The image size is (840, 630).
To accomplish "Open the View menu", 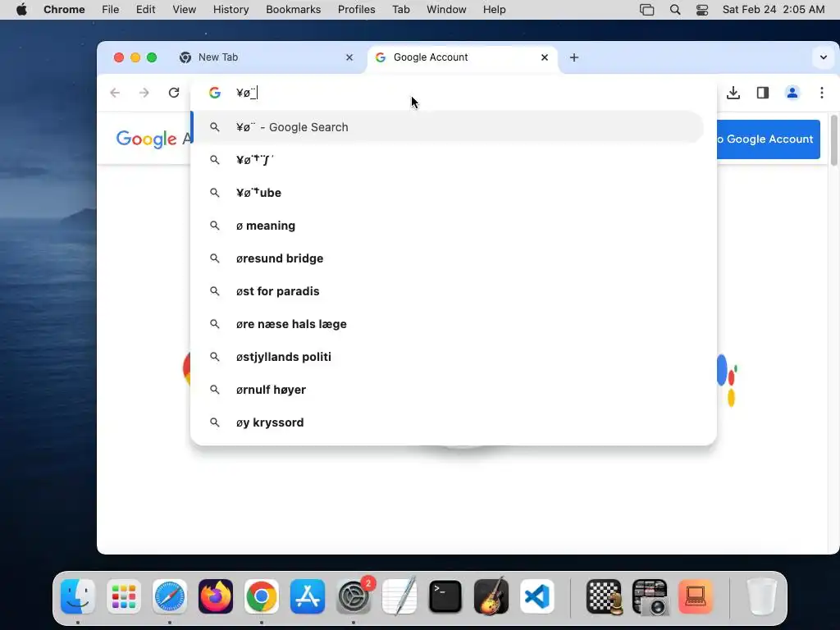I will 185,10.
